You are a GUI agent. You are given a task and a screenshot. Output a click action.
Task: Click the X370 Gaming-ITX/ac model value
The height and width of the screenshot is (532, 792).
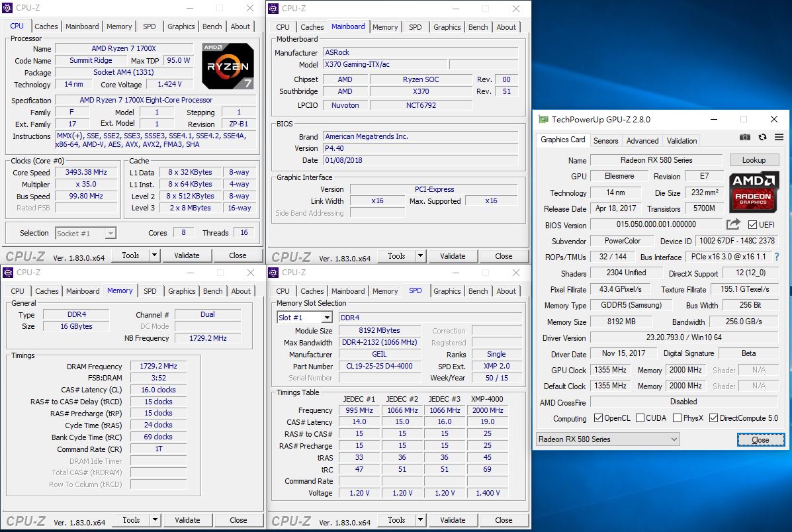tap(385, 64)
